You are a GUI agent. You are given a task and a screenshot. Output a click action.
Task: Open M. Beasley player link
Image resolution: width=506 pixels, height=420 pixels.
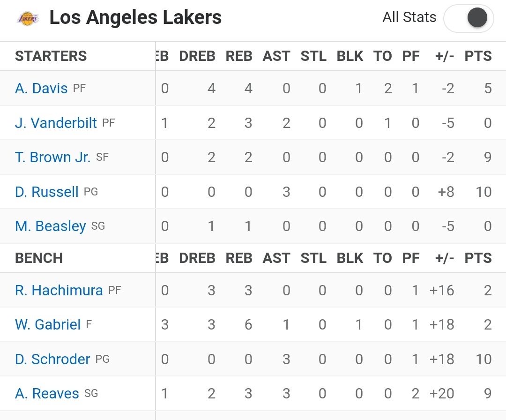(x=50, y=226)
